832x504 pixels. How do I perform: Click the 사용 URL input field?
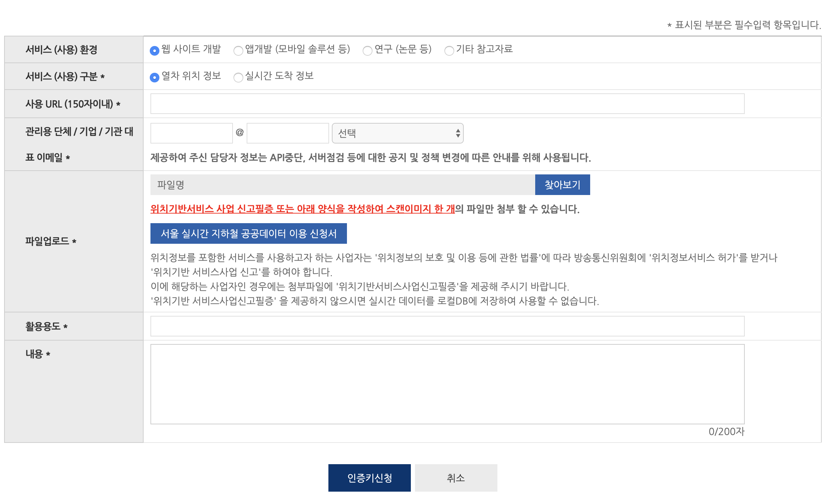click(447, 104)
